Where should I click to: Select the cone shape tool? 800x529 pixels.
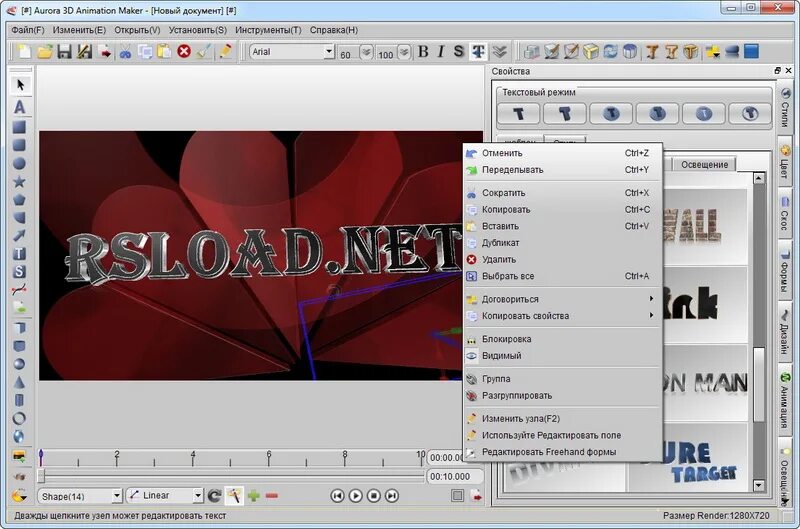point(19,382)
